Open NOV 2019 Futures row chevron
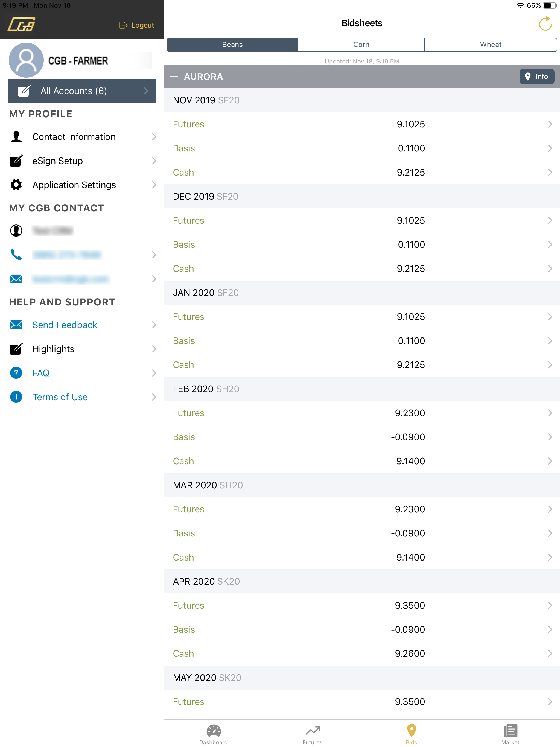 [550, 124]
